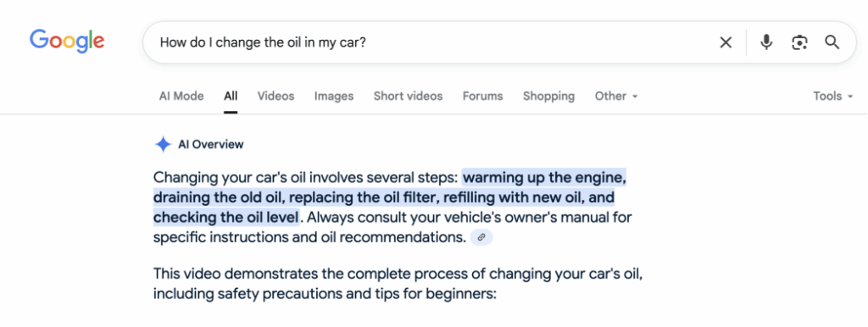Open the Tools dropdown

(x=832, y=97)
